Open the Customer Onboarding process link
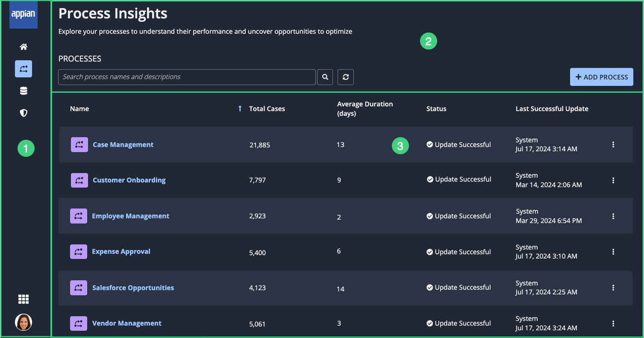 click(129, 180)
